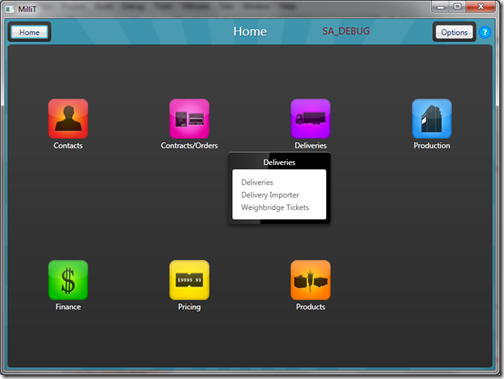The image size is (504, 379).
Task: Click the MilliT window title icon
Action: click(10, 9)
